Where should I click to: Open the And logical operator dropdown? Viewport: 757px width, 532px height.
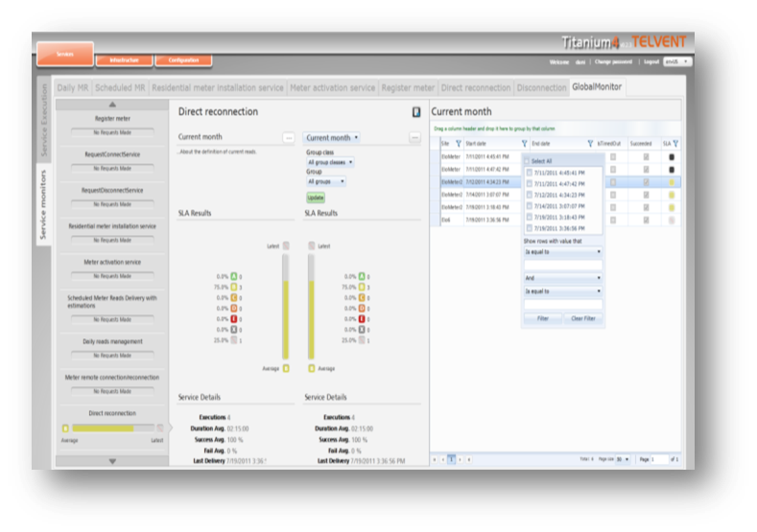point(563,278)
